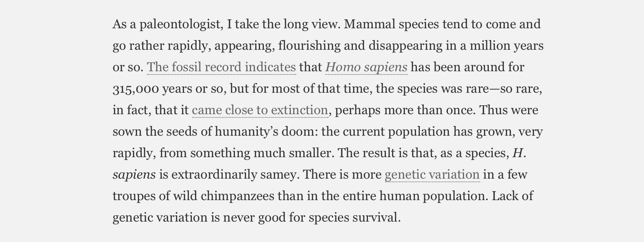Click the word "humanity's" in the text
The image size is (644, 242).
246,132
